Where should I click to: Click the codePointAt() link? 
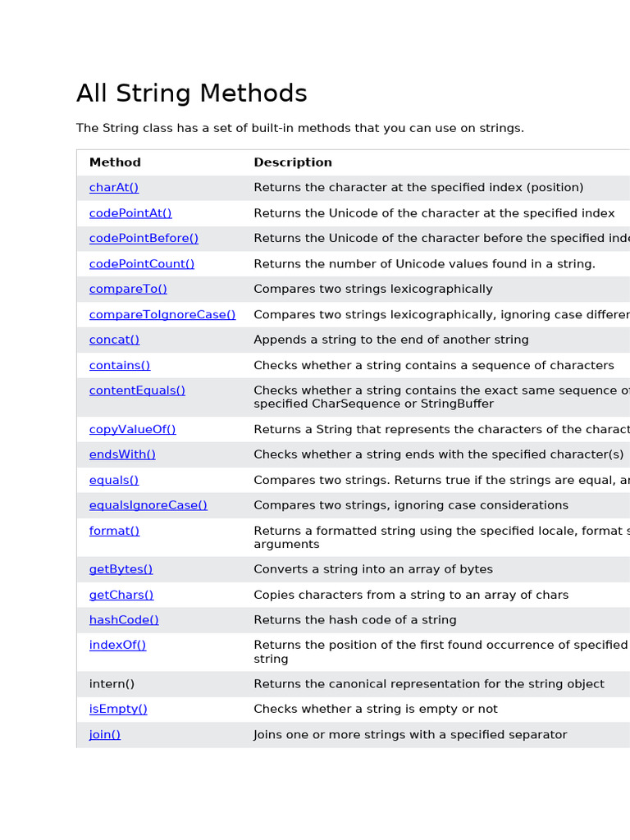tap(130, 213)
